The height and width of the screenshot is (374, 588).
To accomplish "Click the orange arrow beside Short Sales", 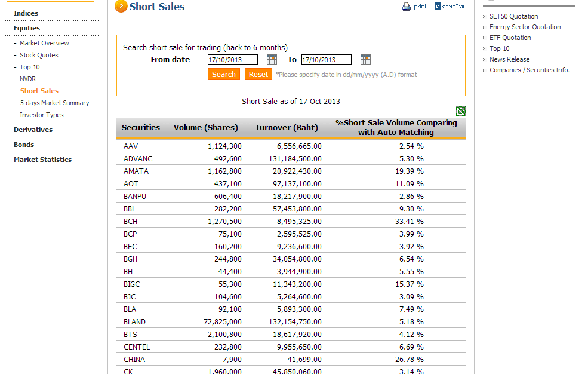I will 121,7.
